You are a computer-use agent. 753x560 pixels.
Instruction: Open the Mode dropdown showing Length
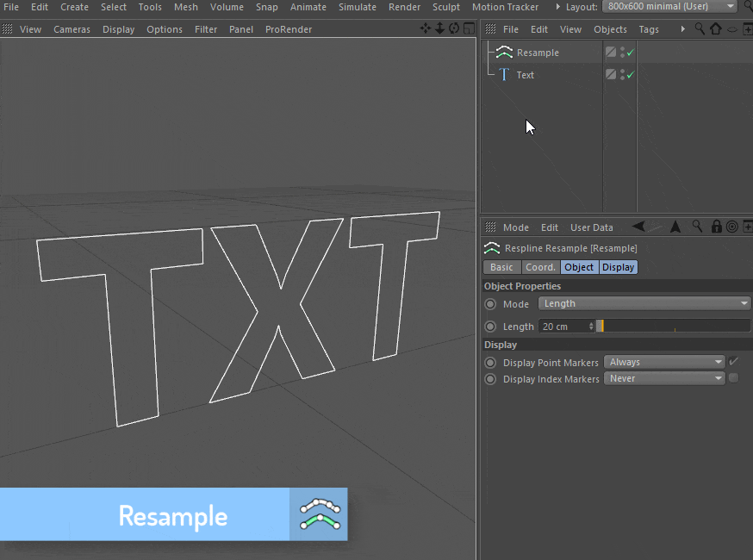point(644,303)
